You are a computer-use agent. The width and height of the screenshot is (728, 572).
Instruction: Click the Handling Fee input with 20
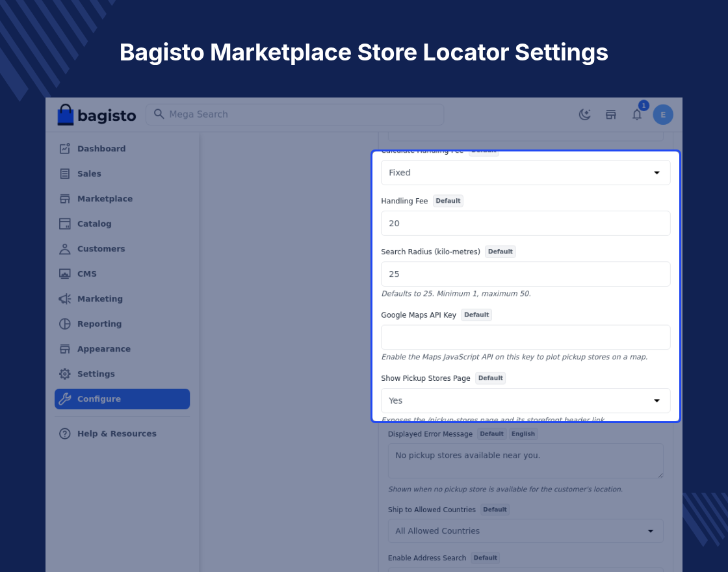click(x=526, y=224)
